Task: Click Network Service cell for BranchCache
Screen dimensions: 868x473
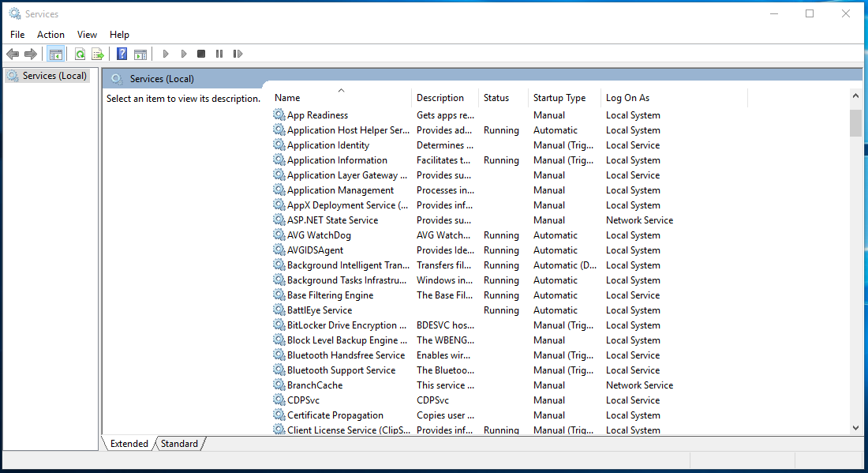Action: pyautogui.click(x=639, y=385)
